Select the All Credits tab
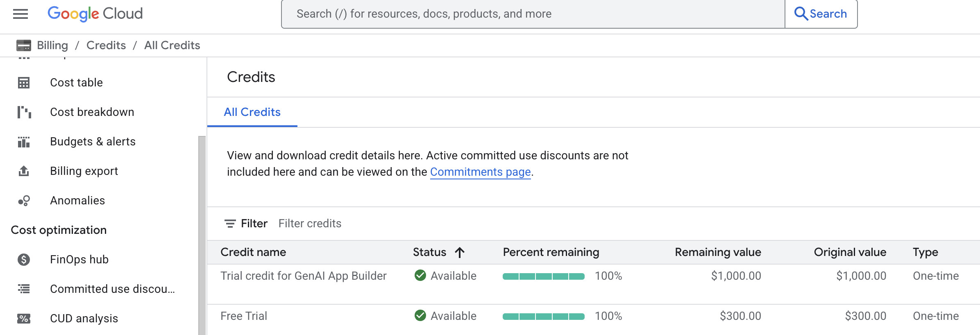Viewport: 980px width, 335px height. pos(252,112)
